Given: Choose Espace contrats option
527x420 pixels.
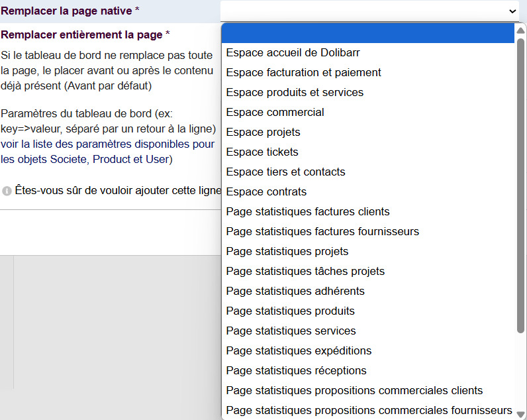Looking at the screenshot, I should tap(266, 192).
